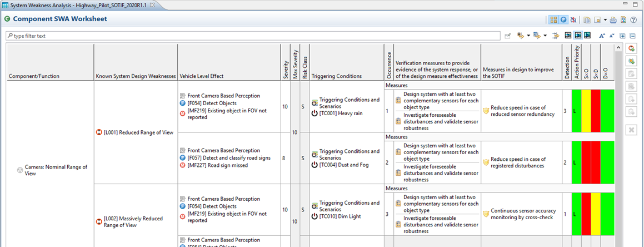This screenshot has width=644, height=247.
Task: Click the collapse all rows minus icon
Action: click(x=632, y=36)
